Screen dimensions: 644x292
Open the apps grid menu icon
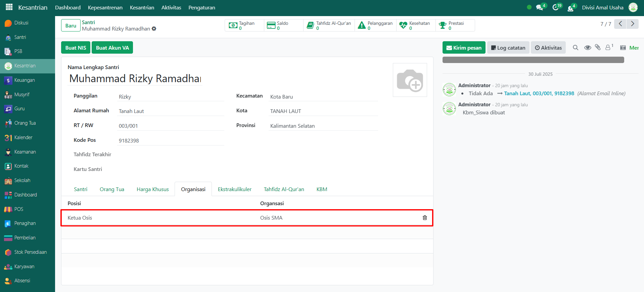(x=9, y=7)
